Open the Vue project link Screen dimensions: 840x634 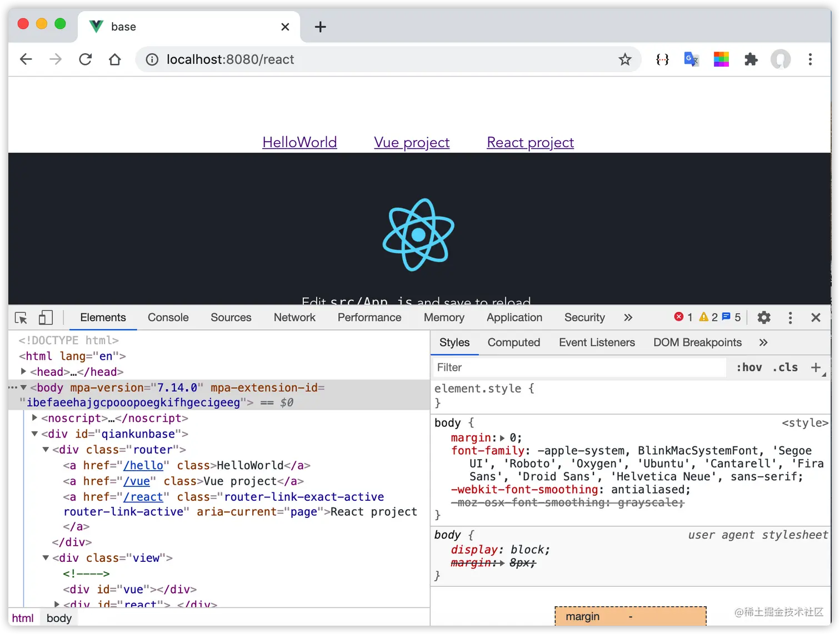point(412,143)
